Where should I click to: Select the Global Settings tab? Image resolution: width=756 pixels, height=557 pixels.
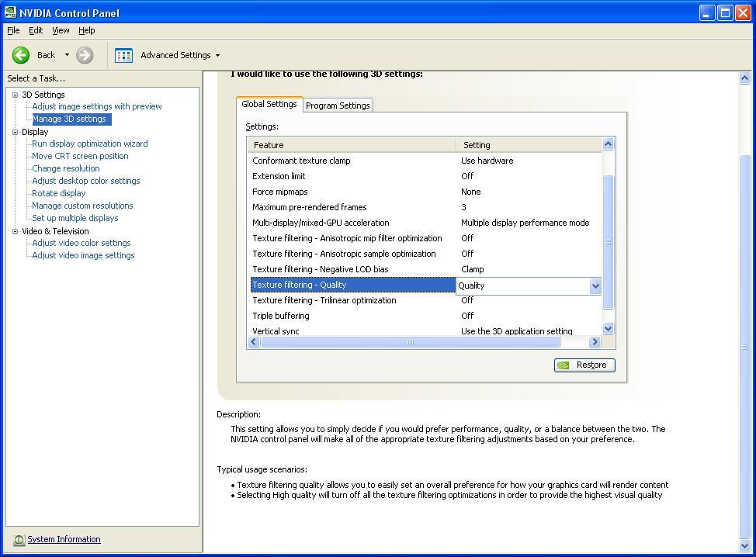[269, 102]
